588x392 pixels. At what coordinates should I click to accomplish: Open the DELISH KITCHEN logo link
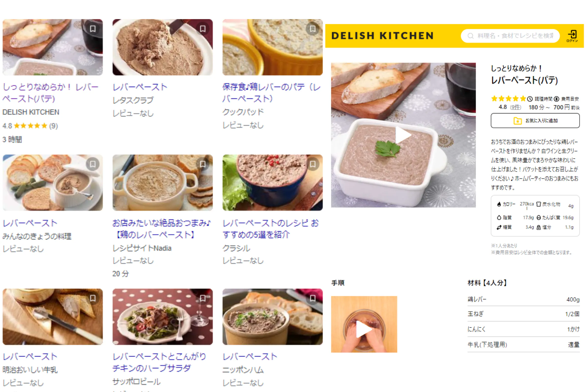(x=382, y=36)
